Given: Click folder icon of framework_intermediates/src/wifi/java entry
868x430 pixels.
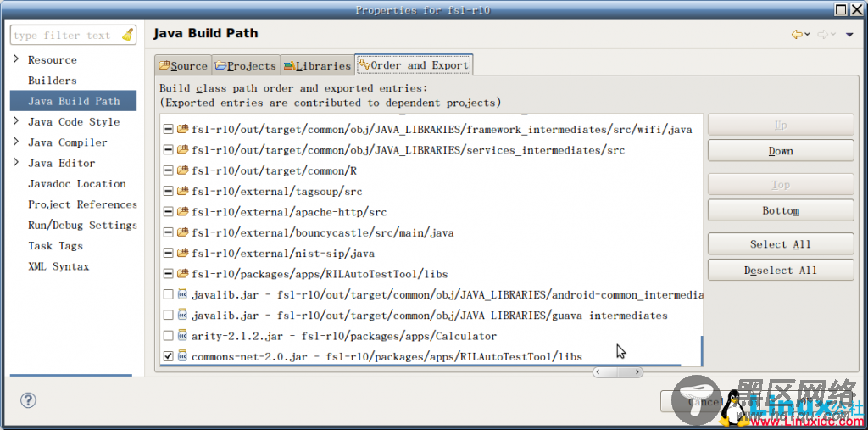Looking at the screenshot, I should click(183, 130).
